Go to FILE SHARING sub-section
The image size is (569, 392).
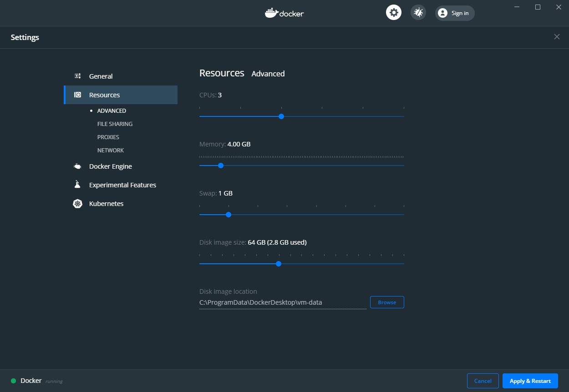click(115, 124)
